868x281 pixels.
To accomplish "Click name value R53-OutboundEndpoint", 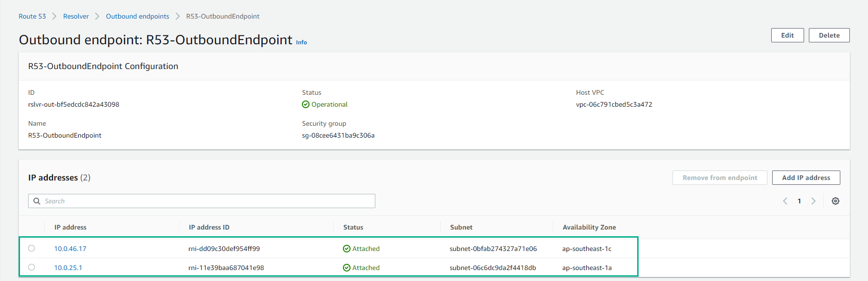I will tap(65, 135).
